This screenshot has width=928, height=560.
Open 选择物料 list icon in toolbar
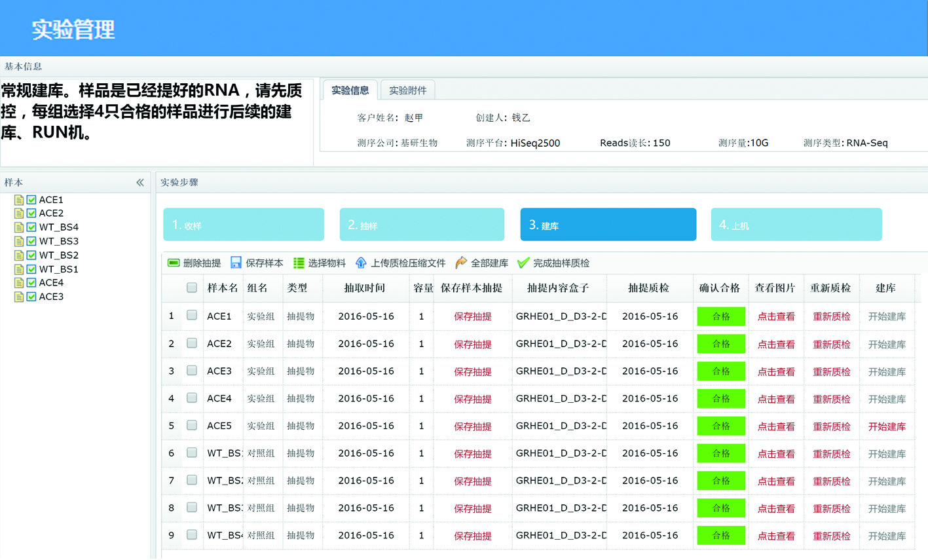coord(299,263)
